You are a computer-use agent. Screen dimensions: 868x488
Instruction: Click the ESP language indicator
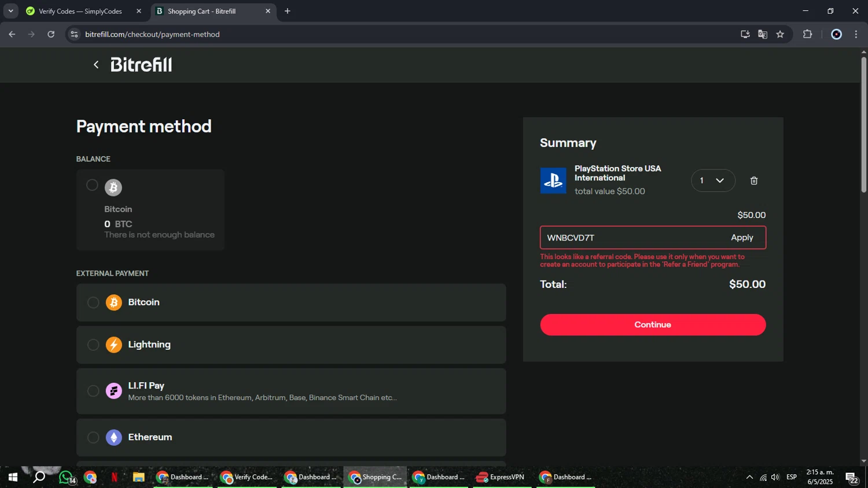click(792, 477)
